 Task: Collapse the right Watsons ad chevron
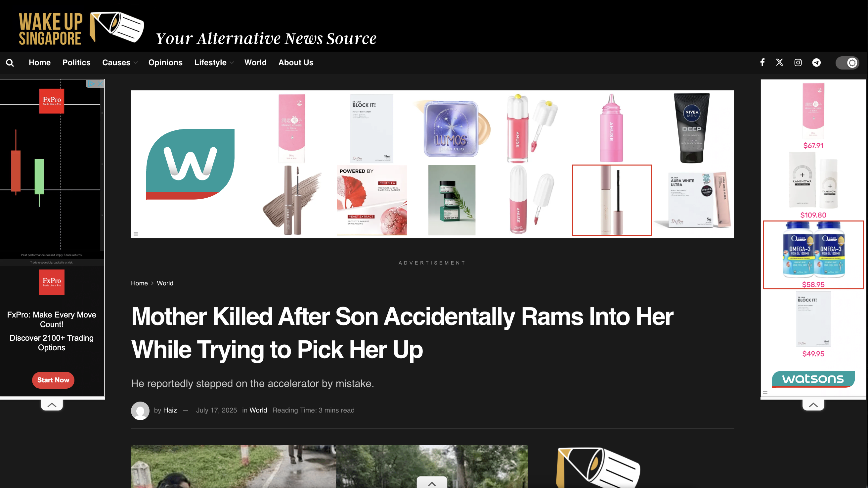point(813,405)
